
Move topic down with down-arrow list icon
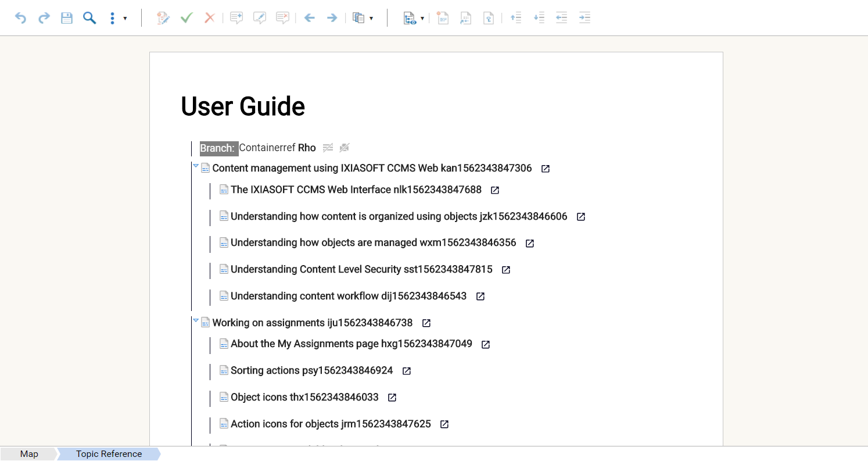click(539, 18)
